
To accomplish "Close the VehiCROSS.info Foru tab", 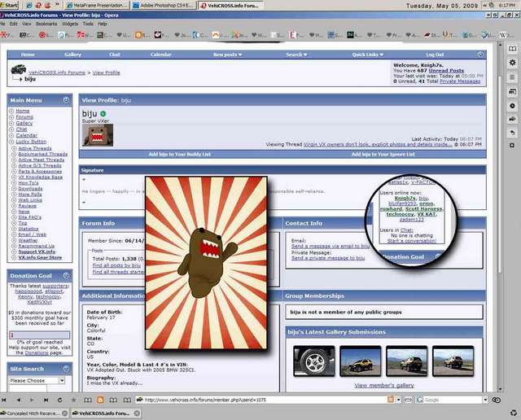I will pos(137,413).
